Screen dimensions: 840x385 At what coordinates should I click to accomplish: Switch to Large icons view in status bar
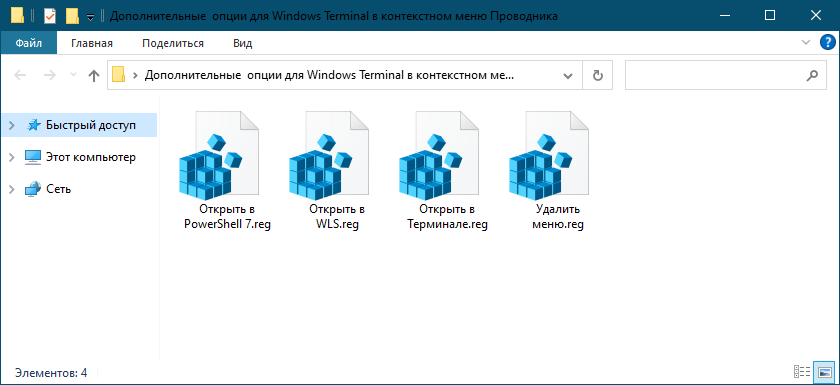click(x=824, y=372)
